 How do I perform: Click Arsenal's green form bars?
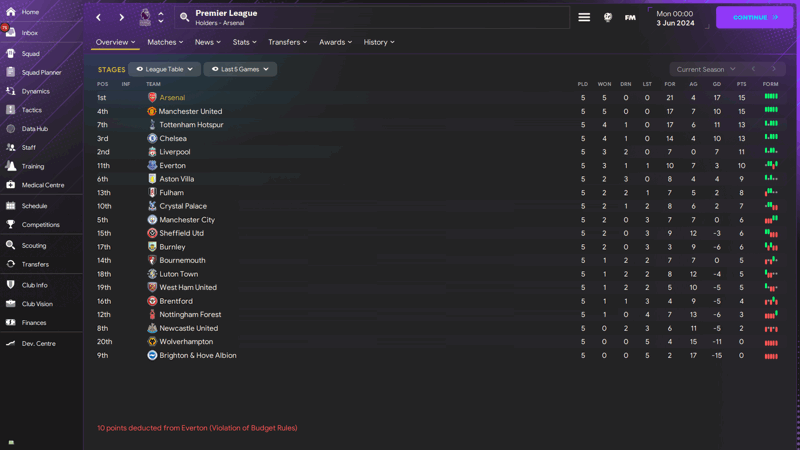tap(771, 96)
